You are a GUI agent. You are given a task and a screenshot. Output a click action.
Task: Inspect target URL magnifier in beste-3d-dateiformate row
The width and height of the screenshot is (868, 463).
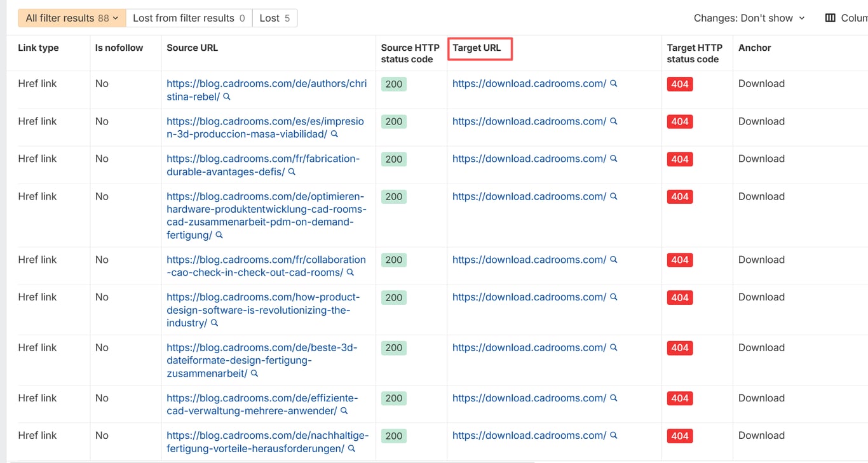(x=614, y=348)
